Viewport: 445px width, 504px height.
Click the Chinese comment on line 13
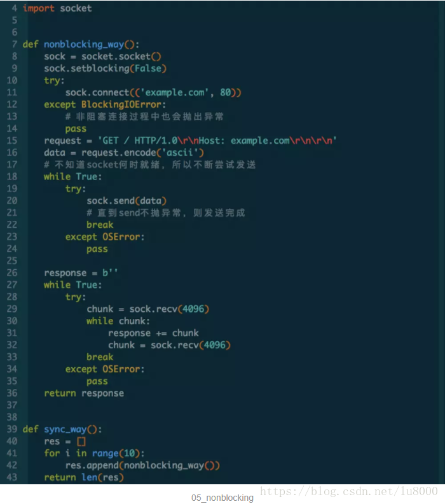click(x=144, y=116)
